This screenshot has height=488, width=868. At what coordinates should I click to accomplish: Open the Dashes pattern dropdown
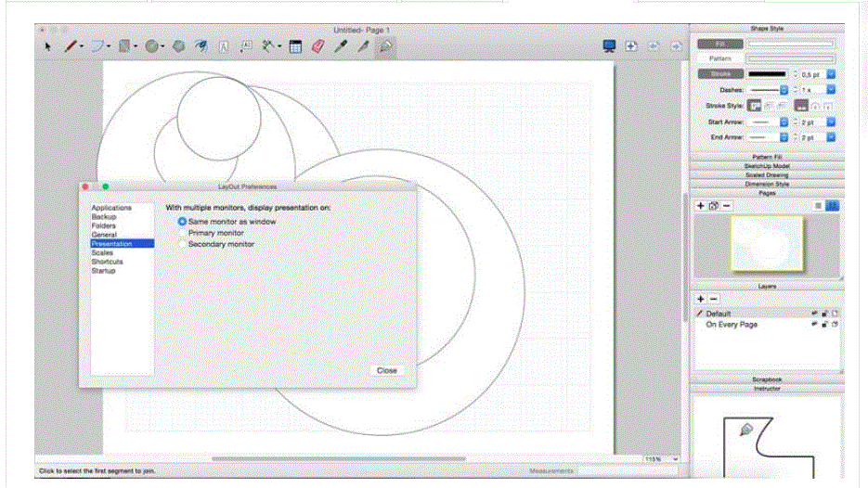pyautogui.click(x=784, y=90)
